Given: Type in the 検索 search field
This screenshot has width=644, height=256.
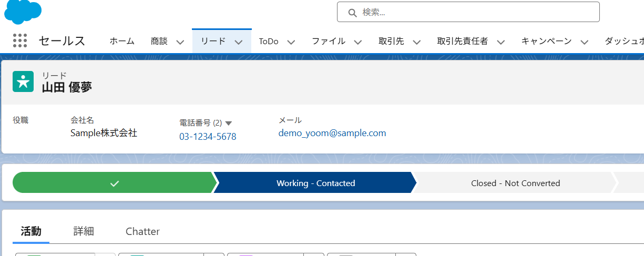Looking at the screenshot, I should 468,12.
